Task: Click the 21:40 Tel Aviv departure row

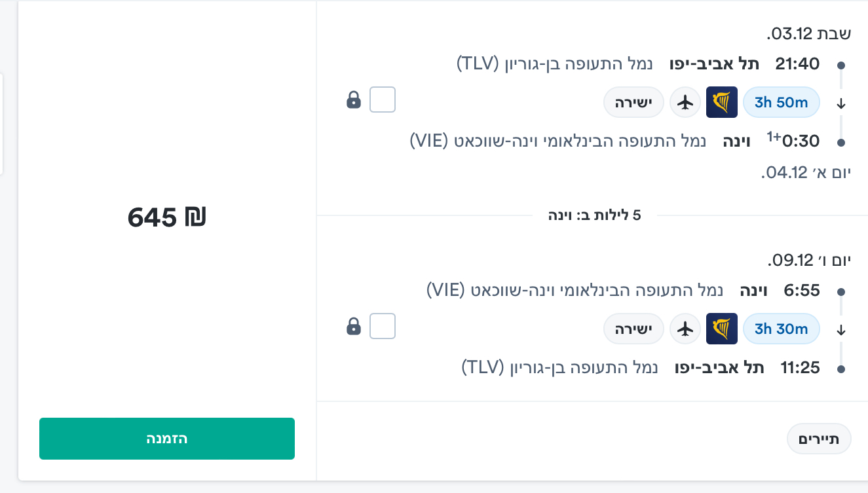Action: (x=797, y=64)
